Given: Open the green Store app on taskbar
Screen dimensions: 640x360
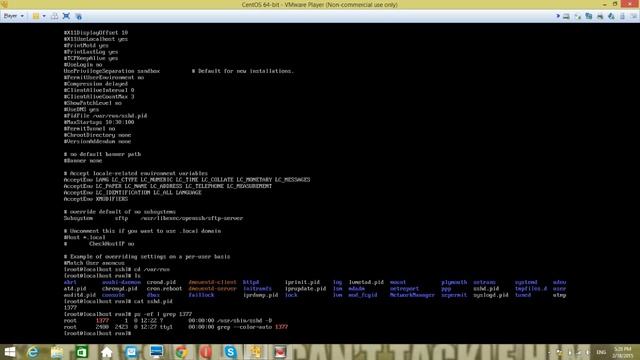Looking at the screenshot, I should tap(82, 352).
